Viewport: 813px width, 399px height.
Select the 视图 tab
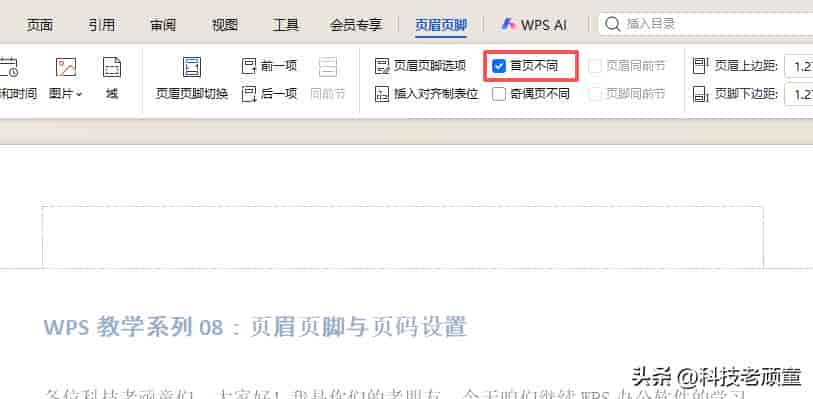pyautogui.click(x=225, y=24)
